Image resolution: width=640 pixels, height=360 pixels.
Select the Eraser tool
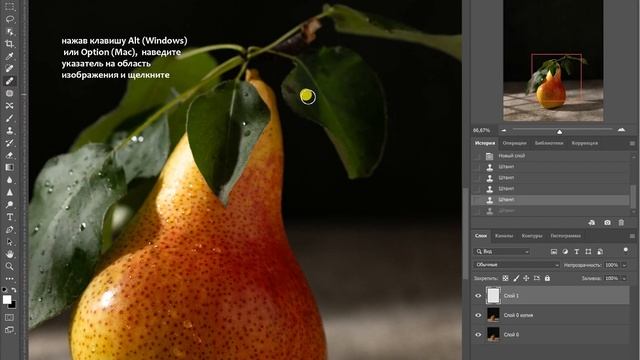tap(9, 155)
